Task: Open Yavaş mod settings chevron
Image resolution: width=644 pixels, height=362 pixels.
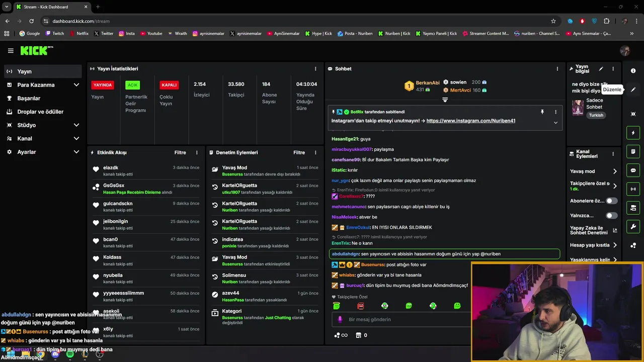Action: 615,171
